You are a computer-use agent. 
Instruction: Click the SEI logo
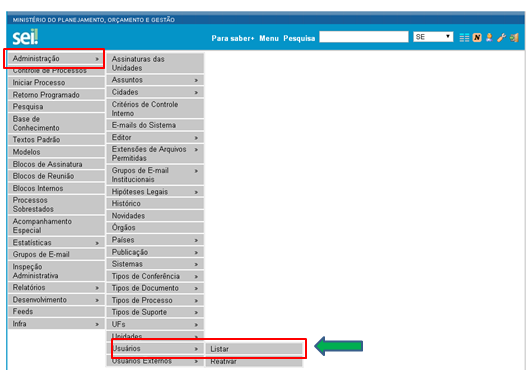(25, 37)
